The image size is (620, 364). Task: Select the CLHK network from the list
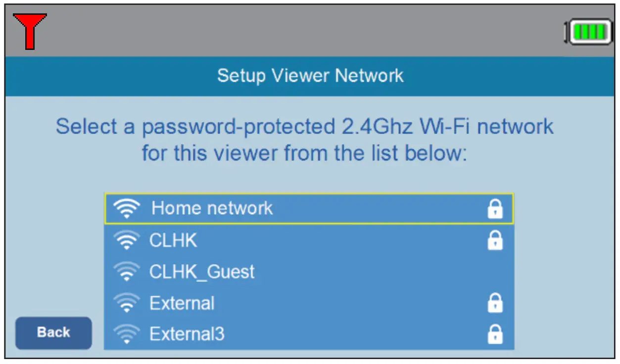(297, 240)
